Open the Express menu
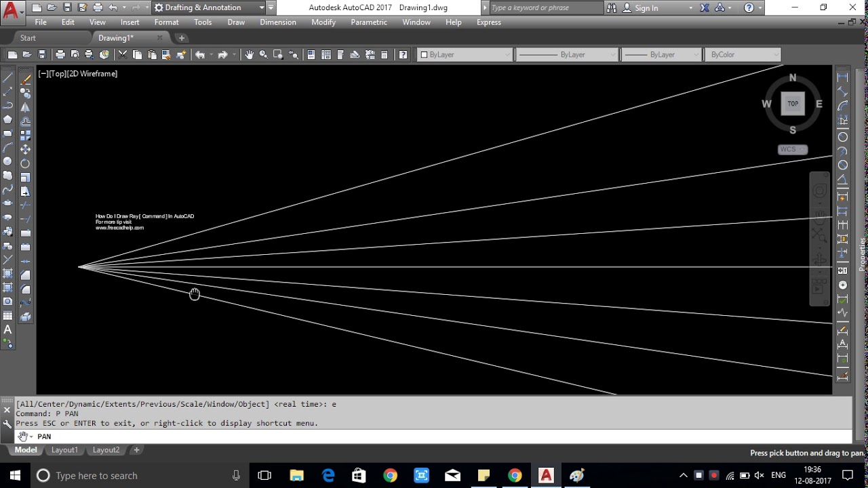The image size is (868, 488). click(489, 22)
